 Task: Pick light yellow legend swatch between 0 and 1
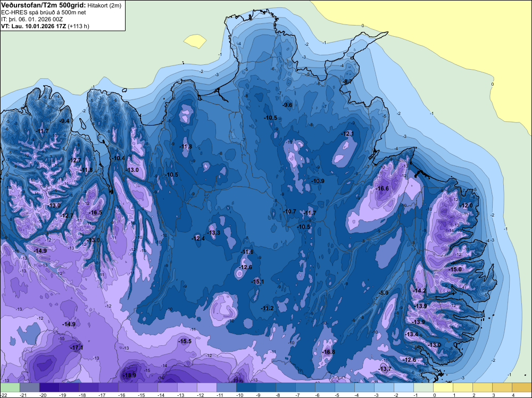[443, 387]
